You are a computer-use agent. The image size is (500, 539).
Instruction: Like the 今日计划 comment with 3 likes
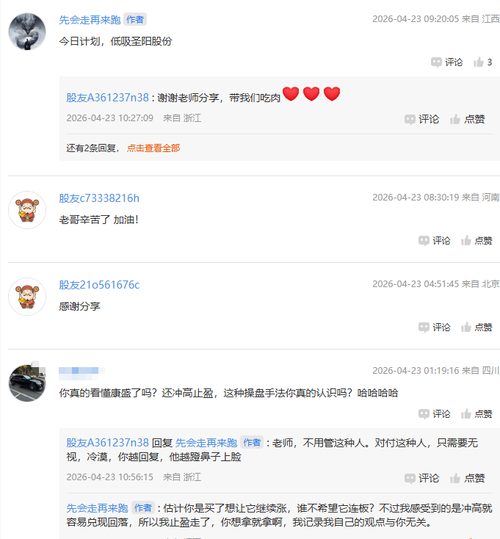[x=482, y=62]
